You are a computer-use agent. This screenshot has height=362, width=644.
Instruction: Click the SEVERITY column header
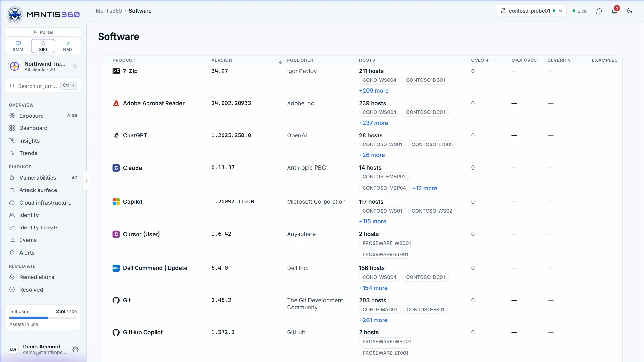(x=559, y=60)
